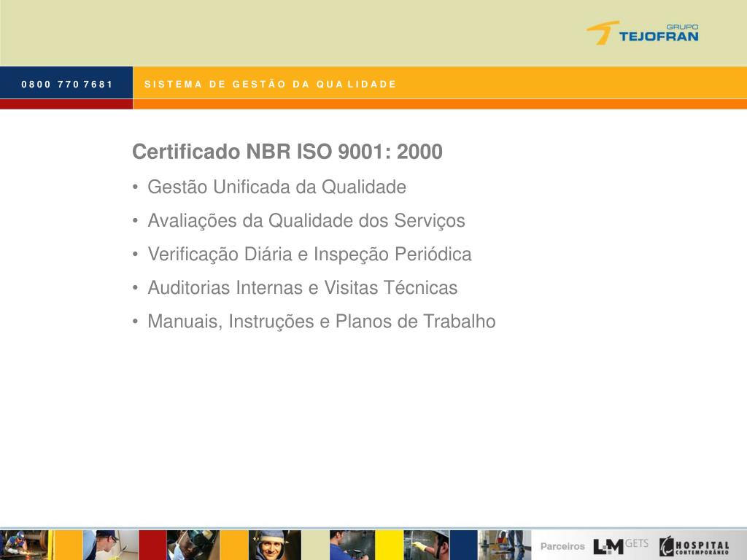
Task: Click 'Auditorias Internas e Visitas Técnicas'
Action: pyautogui.click(x=303, y=287)
